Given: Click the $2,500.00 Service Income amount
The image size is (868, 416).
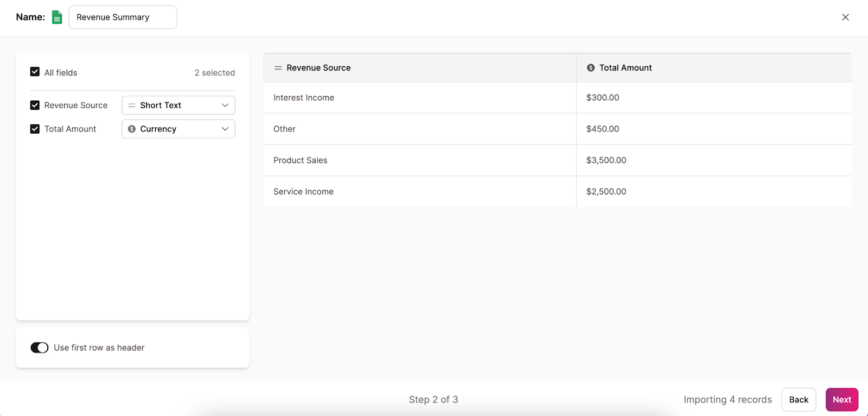Looking at the screenshot, I should click(x=606, y=192).
